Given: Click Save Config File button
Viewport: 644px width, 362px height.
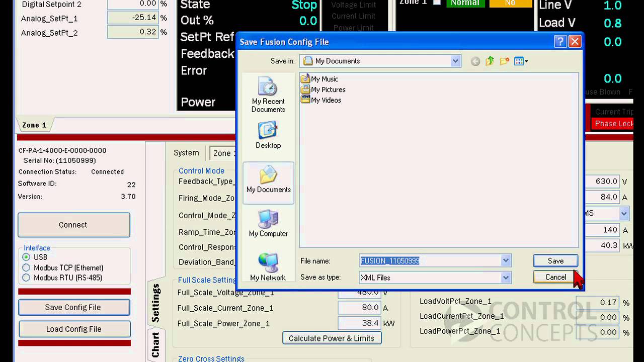Looking at the screenshot, I should coord(74,307).
